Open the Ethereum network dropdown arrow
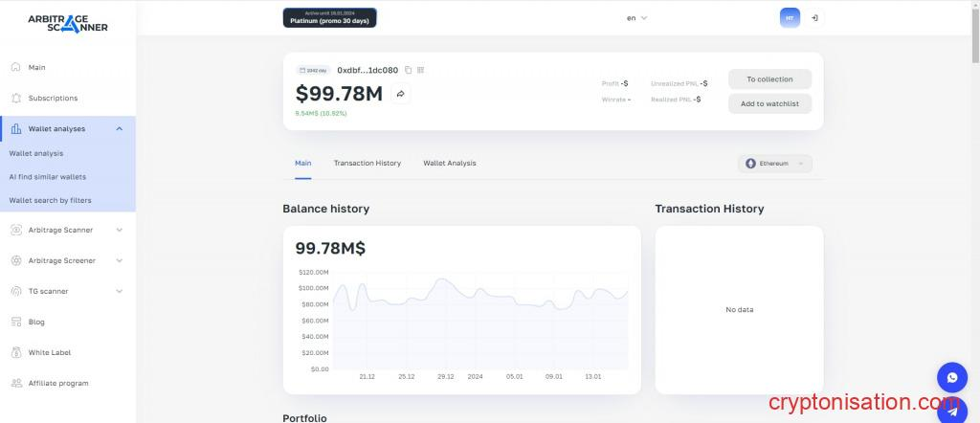980x423 pixels. (x=801, y=164)
